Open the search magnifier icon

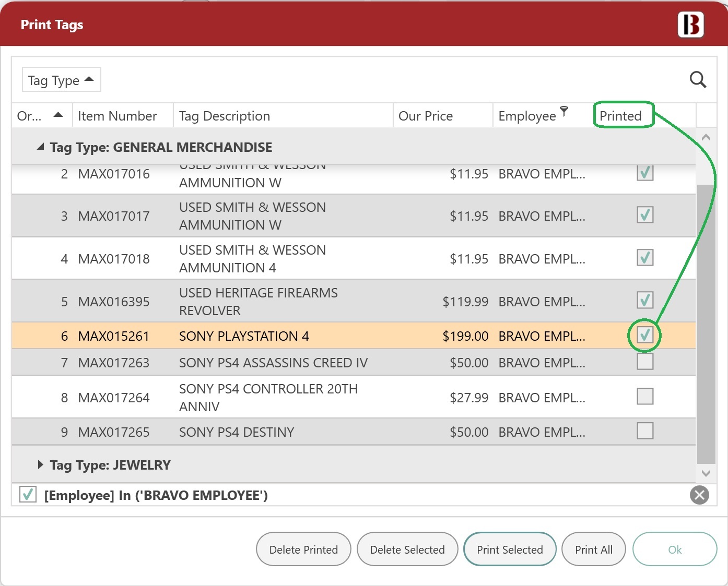698,80
